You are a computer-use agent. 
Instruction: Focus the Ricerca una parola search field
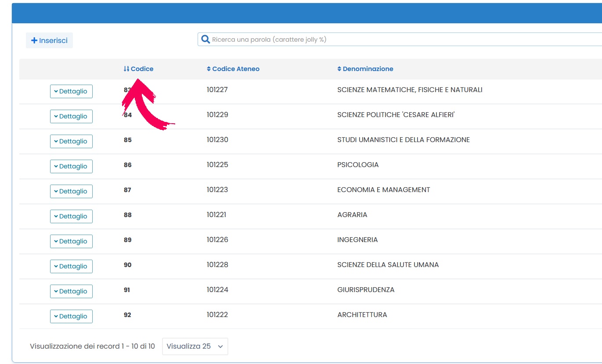pos(395,39)
